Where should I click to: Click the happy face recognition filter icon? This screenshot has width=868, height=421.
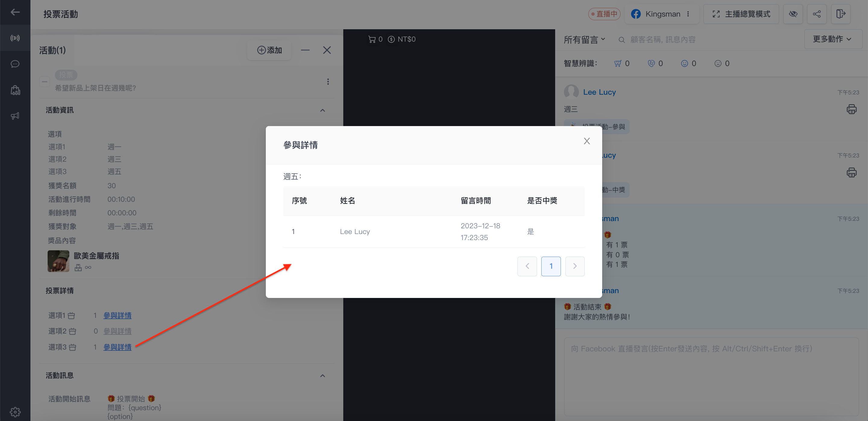tap(684, 63)
